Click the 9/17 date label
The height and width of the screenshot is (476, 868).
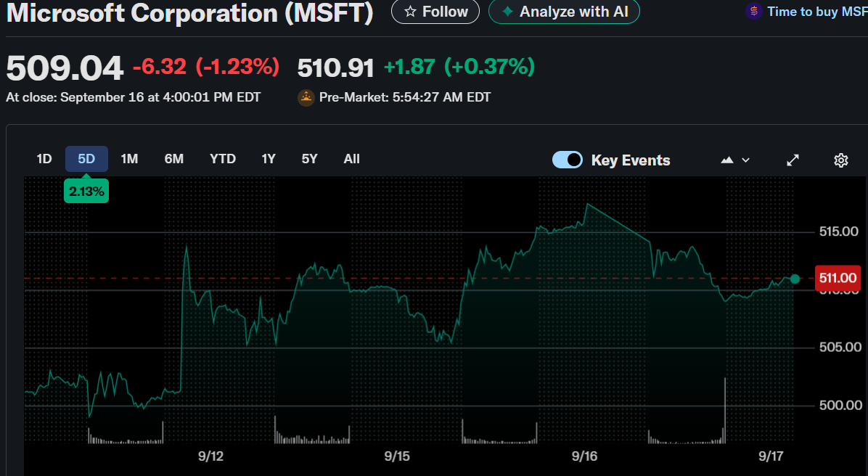click(x=771, y=456)
